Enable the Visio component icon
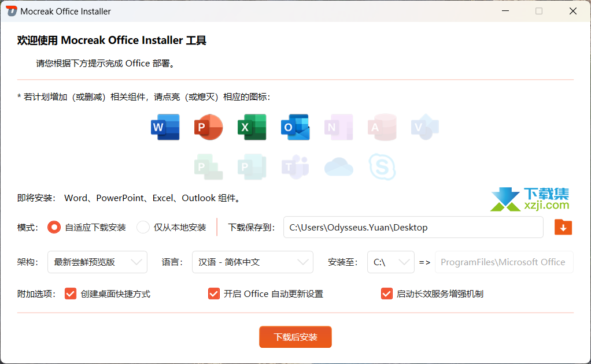This screenshot has height=364, width=591. click(425, 127)
